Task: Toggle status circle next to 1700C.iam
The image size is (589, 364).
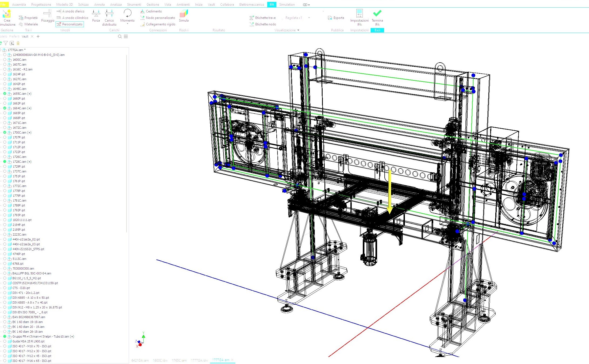Action: click(5, 132)
